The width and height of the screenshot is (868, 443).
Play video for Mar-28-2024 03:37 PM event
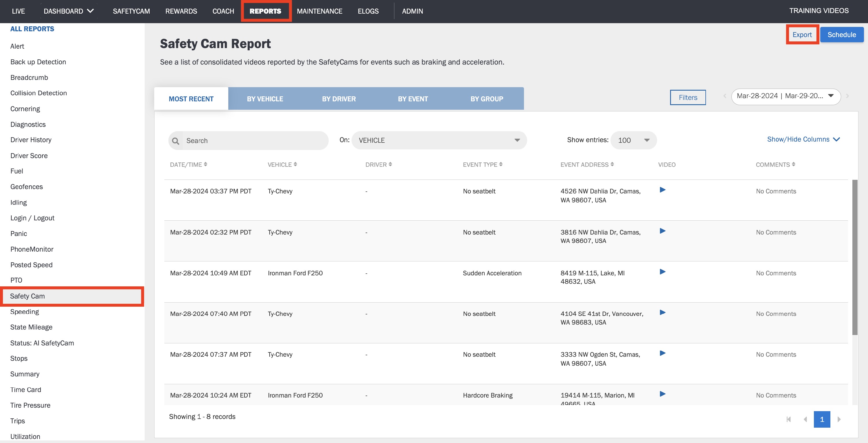(x=663, y=190)
